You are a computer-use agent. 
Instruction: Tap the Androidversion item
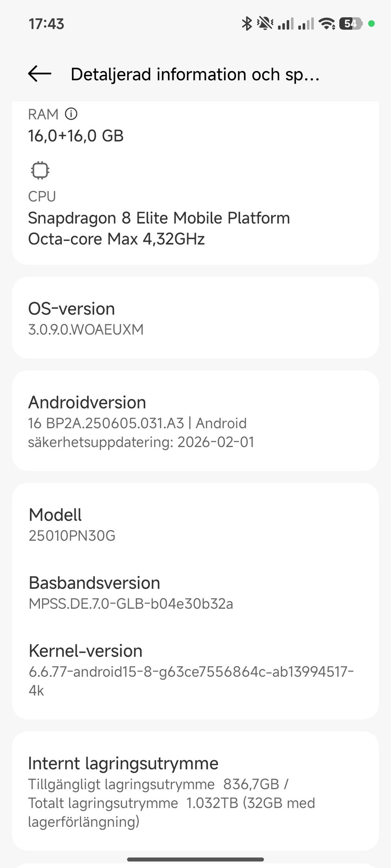coord(195,421)
